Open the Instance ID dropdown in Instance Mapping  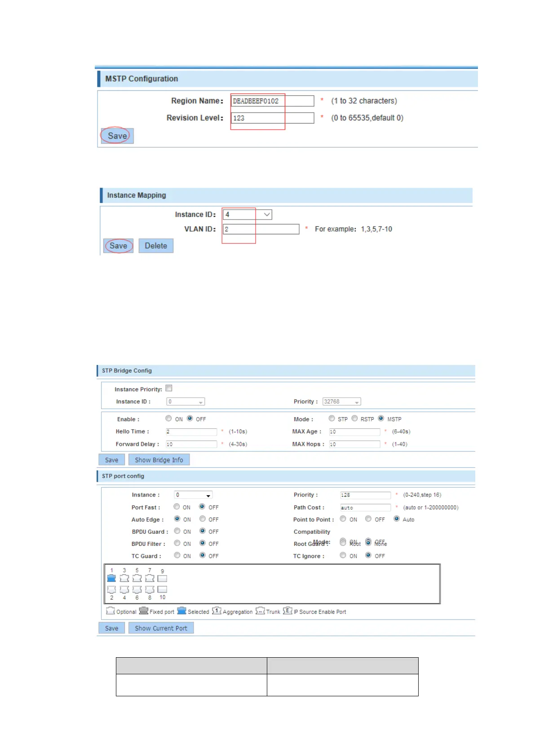coord(248,215)
